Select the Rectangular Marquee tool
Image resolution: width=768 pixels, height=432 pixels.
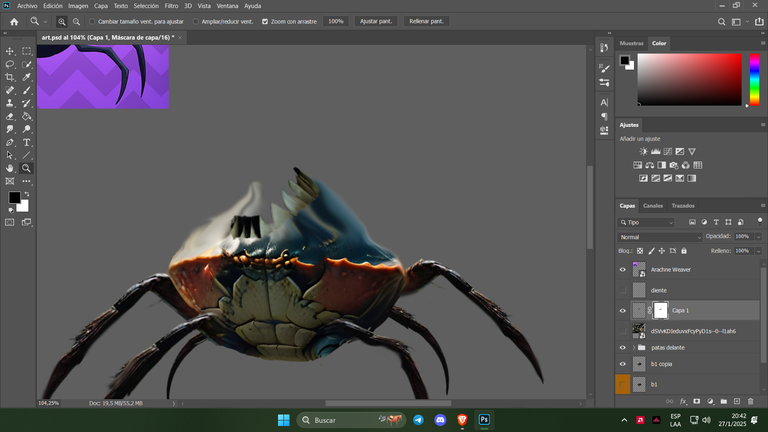pyautogui.click(x=26, y=51)
